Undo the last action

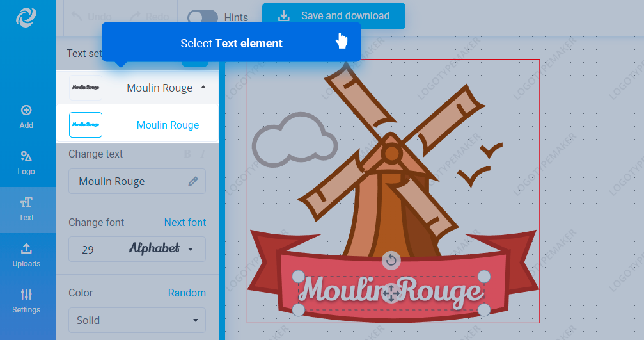click(x=91, y=17)
